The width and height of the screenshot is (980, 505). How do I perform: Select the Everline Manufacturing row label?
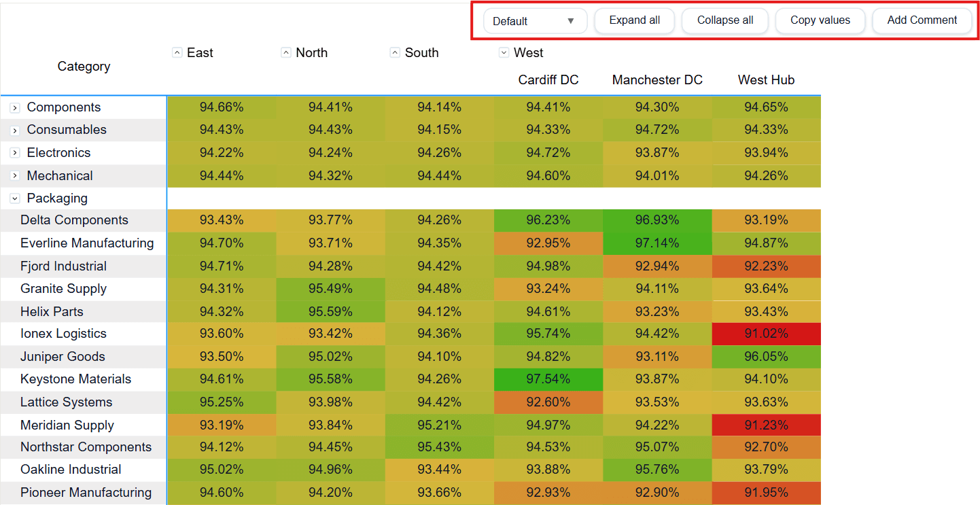(x=87, y=243)
